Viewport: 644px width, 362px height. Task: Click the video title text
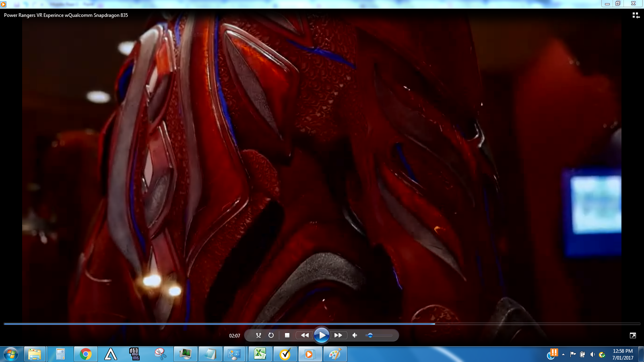66,15
